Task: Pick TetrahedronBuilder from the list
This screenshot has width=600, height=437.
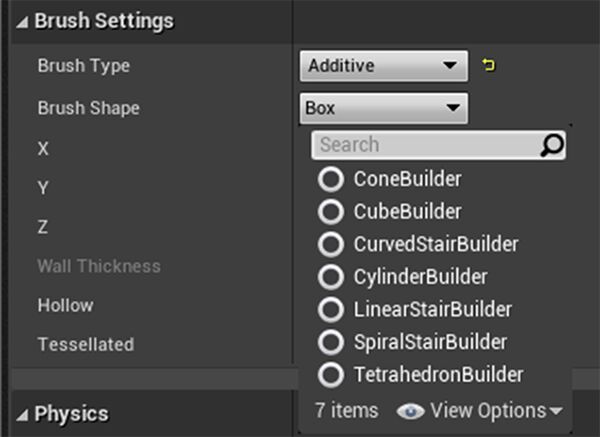Action: (x=330, y=375)
